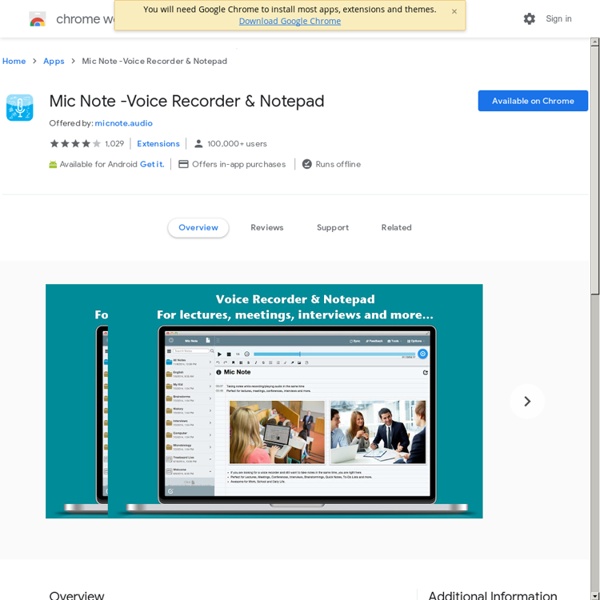This screenshot has width=600, height=600.
Task: Open the Support tab
Action: 333,228
